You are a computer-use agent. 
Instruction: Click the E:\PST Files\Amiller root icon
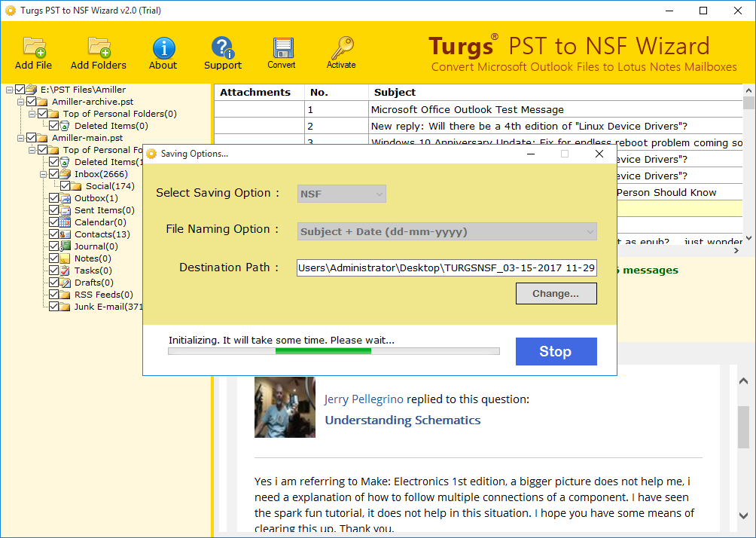tap(32, 90)
